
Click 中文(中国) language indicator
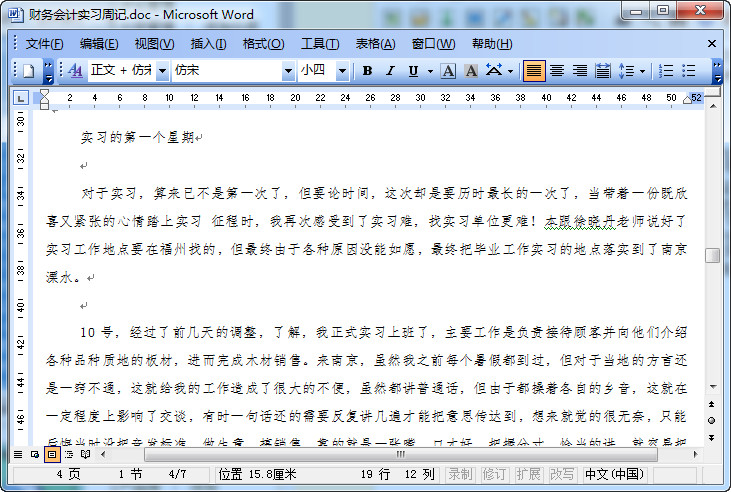tap(614, 475)
